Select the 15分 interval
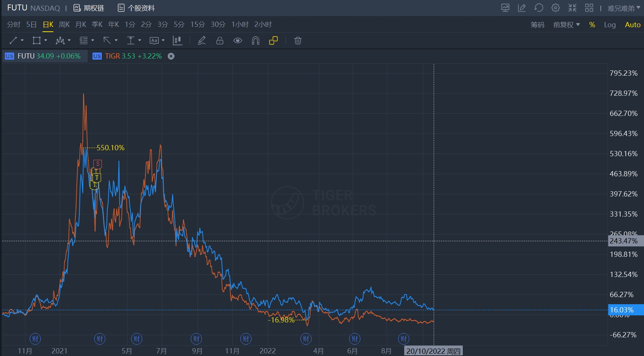Viewport: 644px width, 356px height. pyautogui.click(x=198, y=25)
